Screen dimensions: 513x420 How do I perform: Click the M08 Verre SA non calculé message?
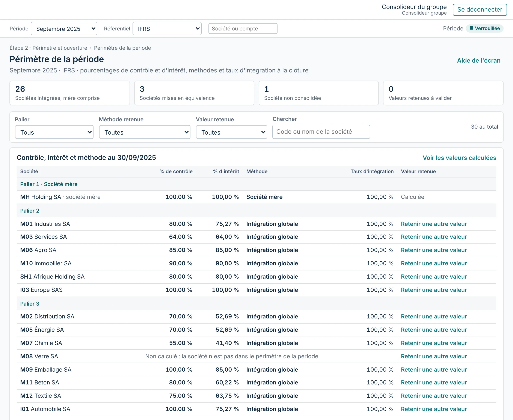coord(232,356)
